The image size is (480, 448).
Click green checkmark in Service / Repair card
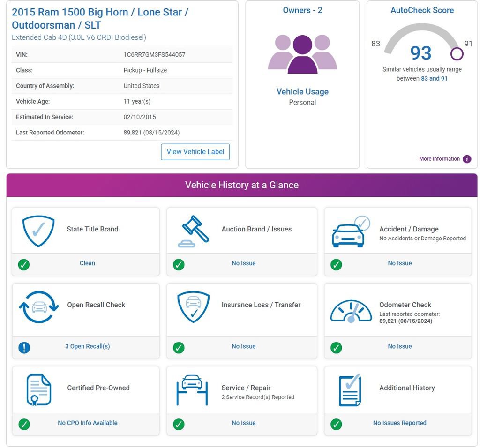[x=179, y=425]
